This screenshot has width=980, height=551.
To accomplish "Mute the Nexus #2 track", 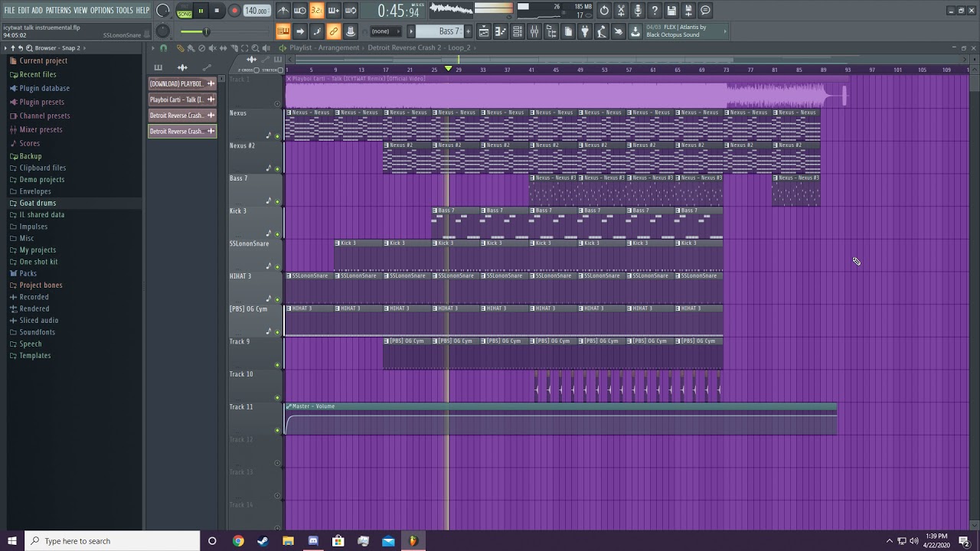I will pos(277,169).
